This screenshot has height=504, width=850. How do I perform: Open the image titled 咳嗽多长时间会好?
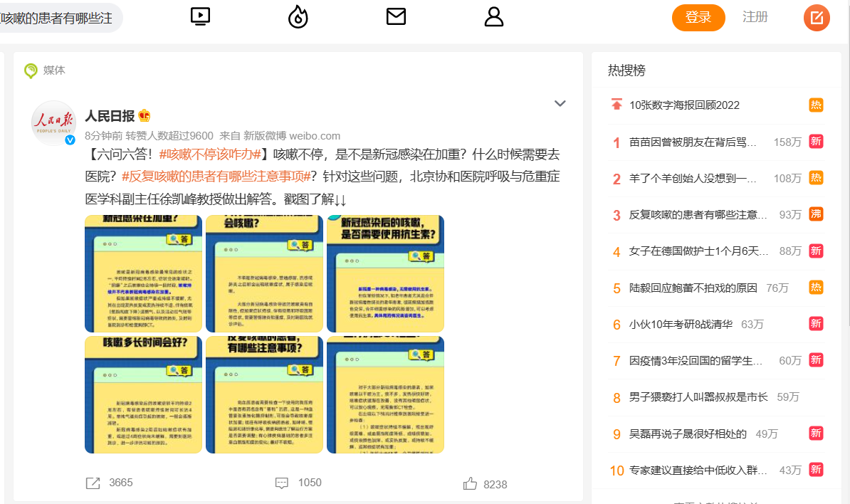(x=143, y=394)
